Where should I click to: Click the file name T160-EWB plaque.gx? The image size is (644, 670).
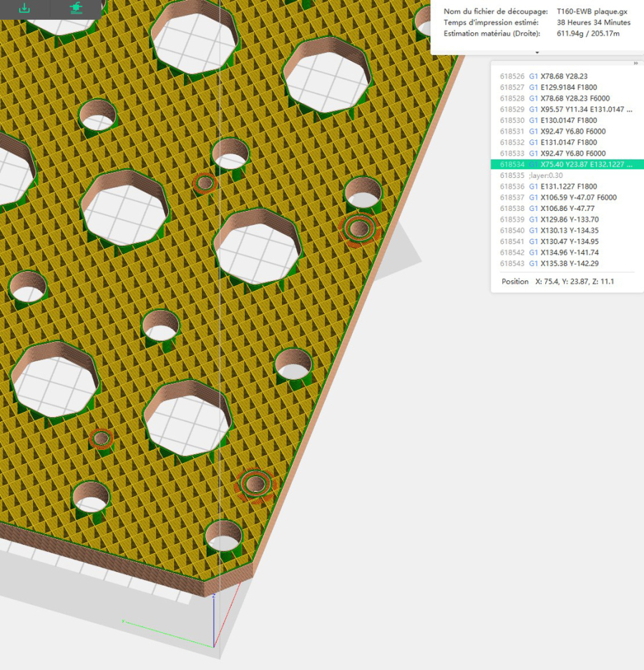(x=592, y=11)
